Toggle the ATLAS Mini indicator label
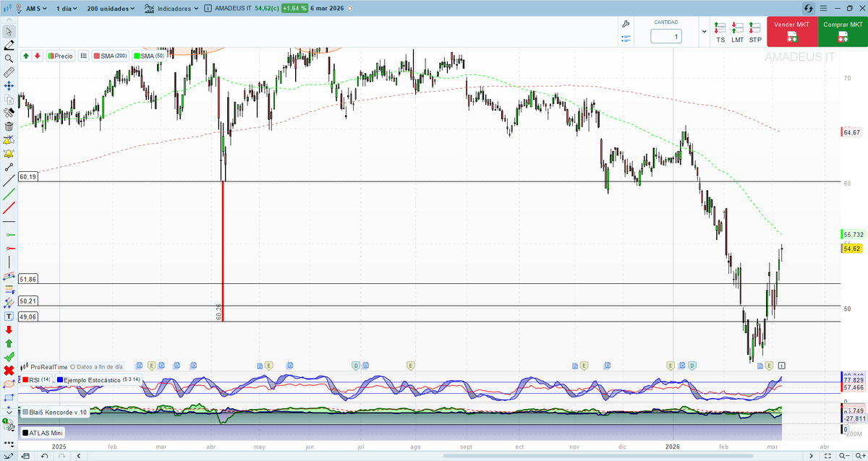The height and width of the screenshot is (461, 868). click(x=43, y=433)
